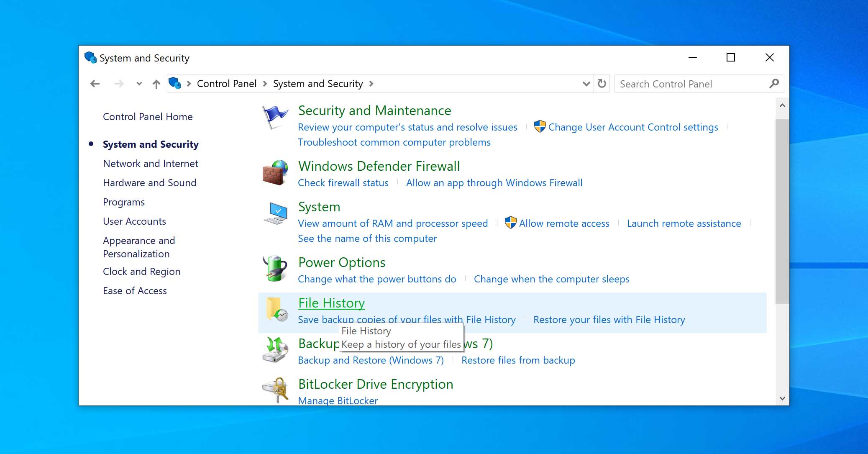This screenshot has height=454, width=868.
Task: Click the scrollbar down arrow
Action: point(782,399)
